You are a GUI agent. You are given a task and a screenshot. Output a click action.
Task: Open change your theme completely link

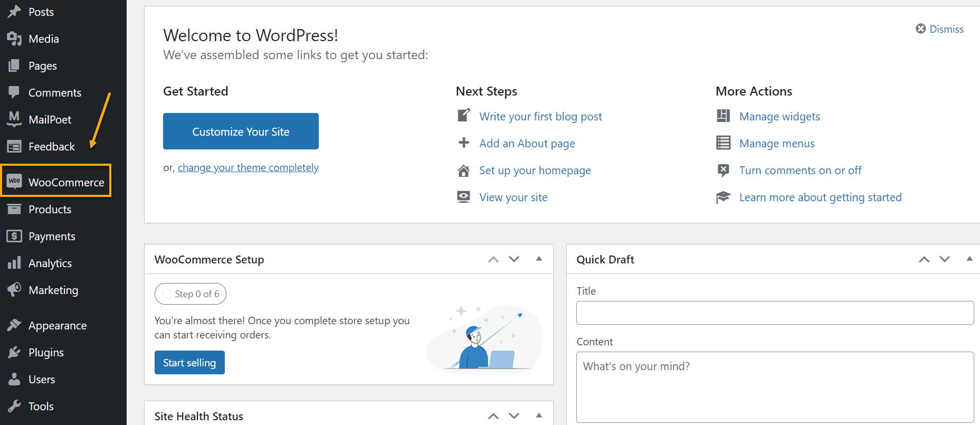click(248, 167)
